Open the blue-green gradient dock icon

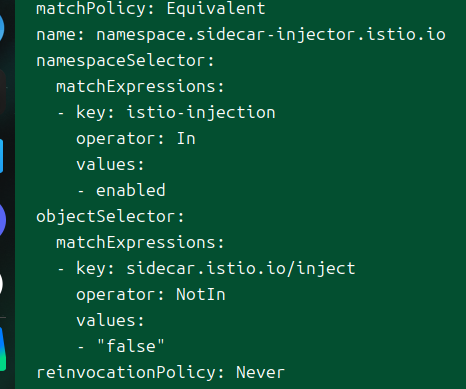coord(3,349)
